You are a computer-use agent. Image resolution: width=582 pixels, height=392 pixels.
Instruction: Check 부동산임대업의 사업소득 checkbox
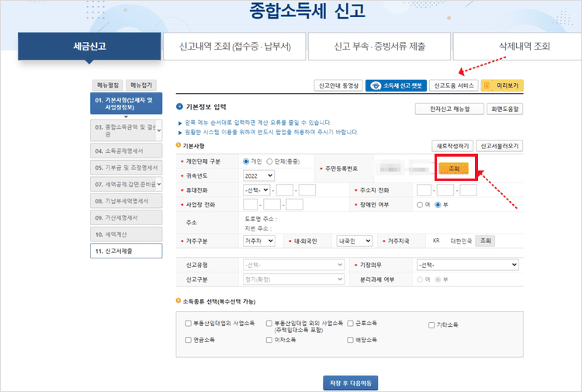pos(189,324)
